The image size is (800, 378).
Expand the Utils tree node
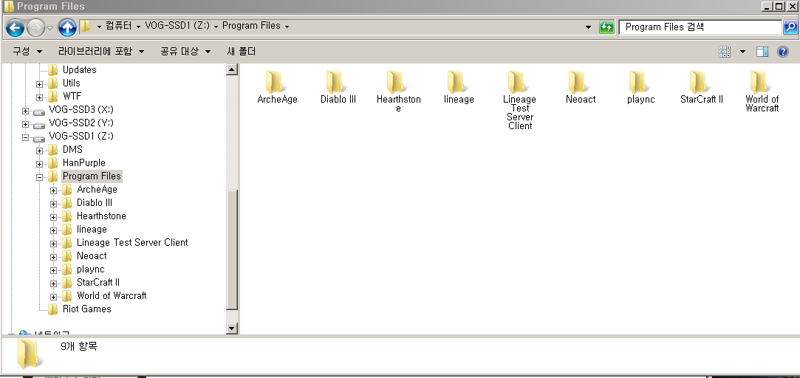click(x=40, y=84)
